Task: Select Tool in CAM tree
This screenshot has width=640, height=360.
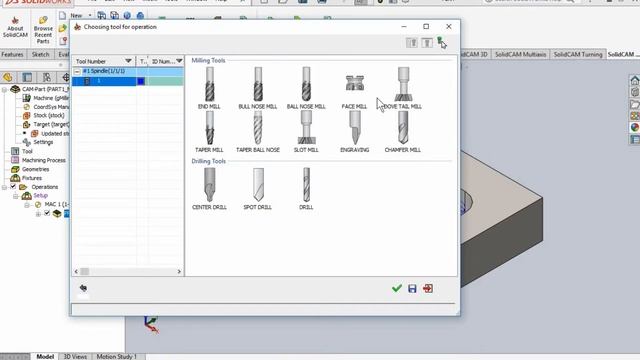Action: click(22, 151)
